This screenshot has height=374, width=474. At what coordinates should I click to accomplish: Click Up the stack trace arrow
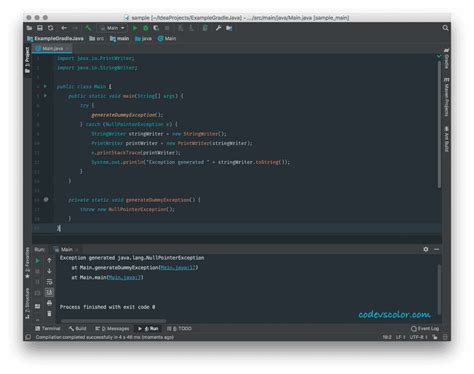[49, 260]
